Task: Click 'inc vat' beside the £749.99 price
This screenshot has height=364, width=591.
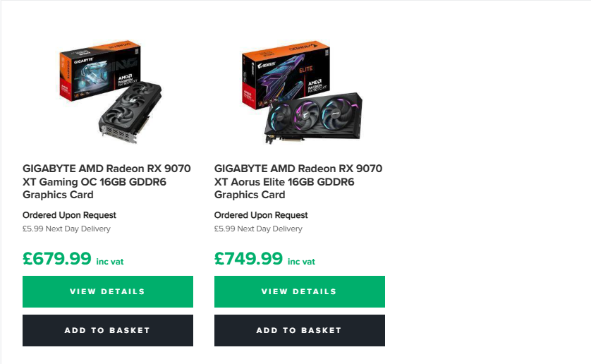Action: tap(302, 262)
